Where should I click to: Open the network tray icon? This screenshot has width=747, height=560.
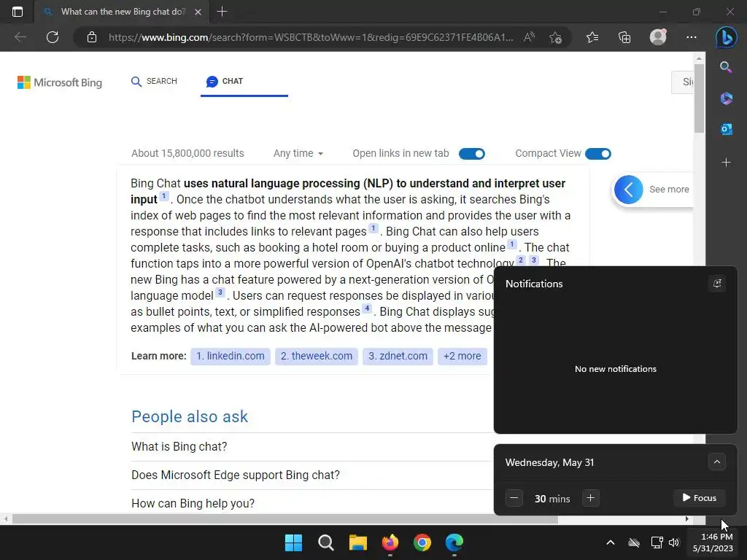coord(657,542)
